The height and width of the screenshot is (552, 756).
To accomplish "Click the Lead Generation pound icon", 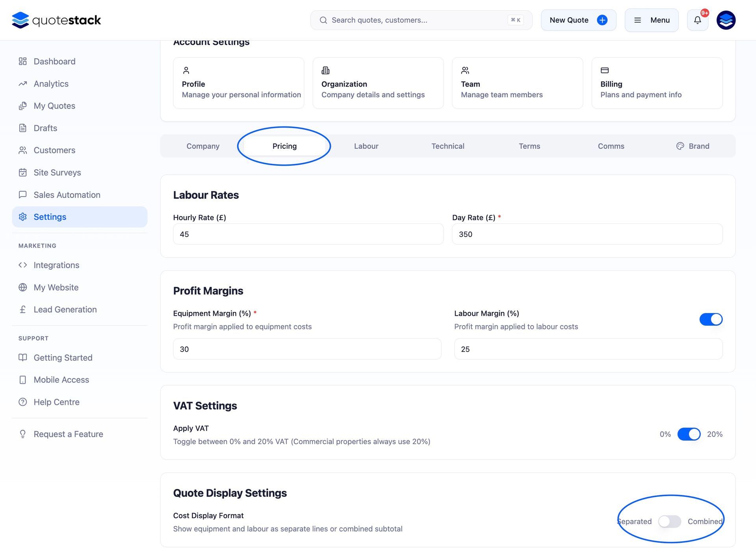I will pyautogui.click(x=23, y=309).
